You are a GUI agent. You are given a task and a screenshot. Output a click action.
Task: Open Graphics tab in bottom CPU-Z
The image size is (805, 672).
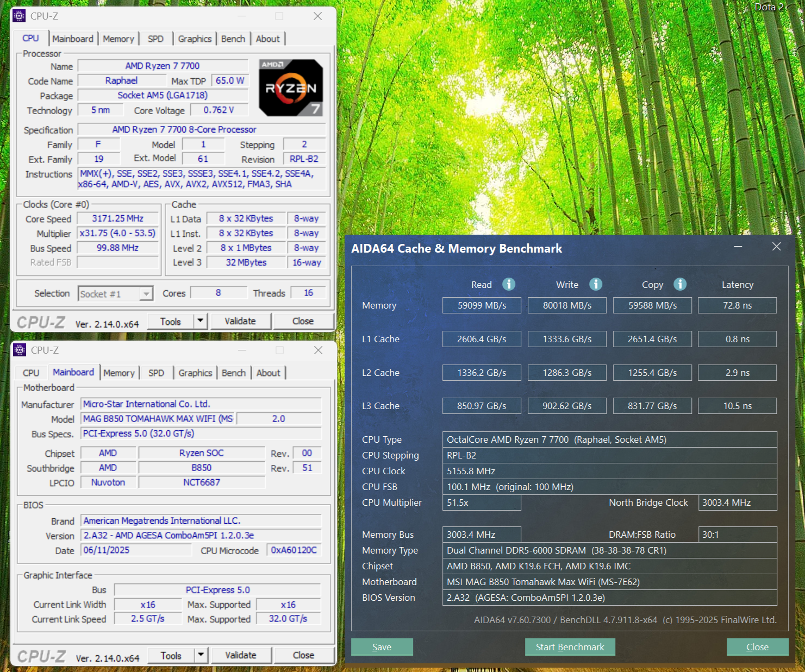pos(195,373)
